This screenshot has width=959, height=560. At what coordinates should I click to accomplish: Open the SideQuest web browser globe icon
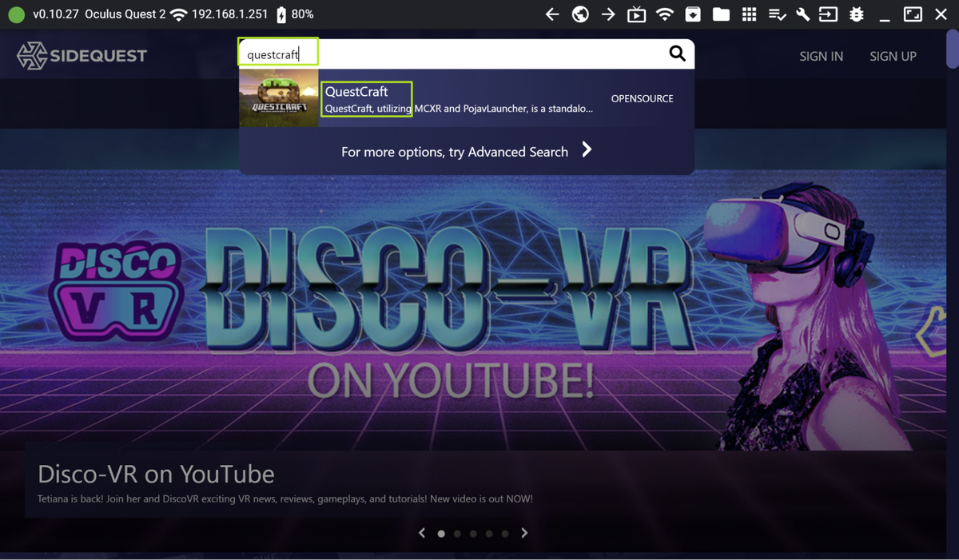580,14
